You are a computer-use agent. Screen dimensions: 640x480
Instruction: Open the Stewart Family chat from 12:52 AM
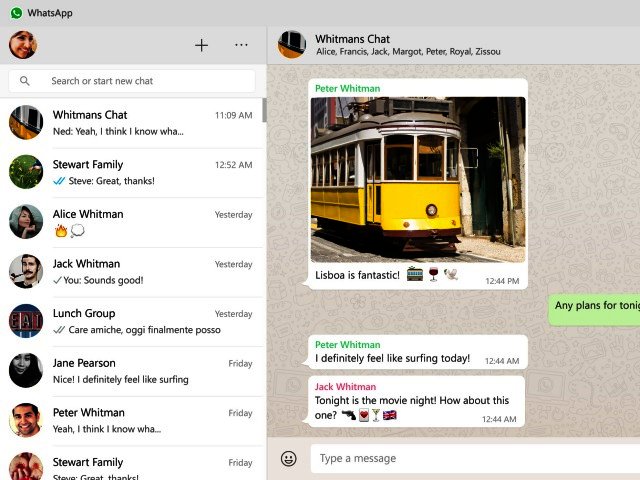(133, 173)
